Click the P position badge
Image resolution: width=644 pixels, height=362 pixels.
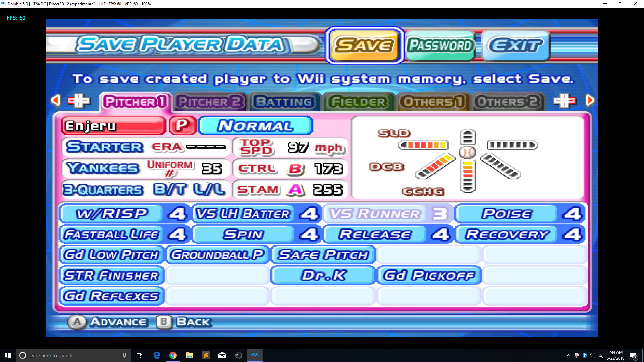[182, 126]
